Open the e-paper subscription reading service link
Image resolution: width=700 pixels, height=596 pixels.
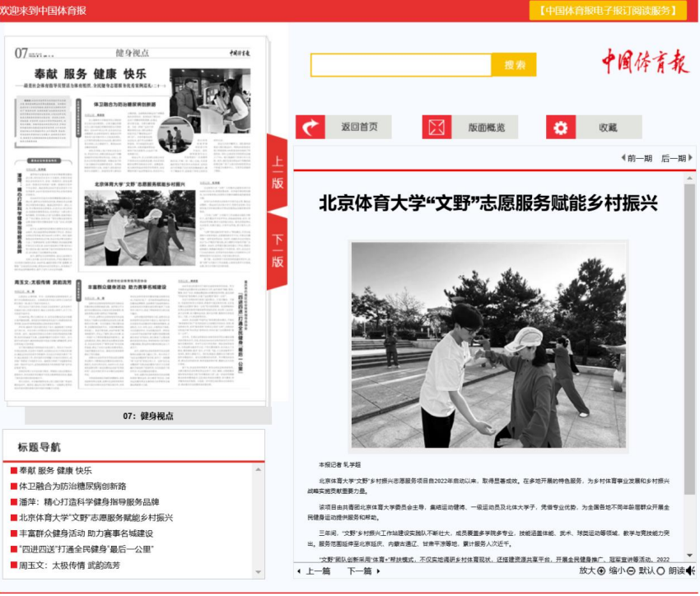[x=608, y=10]
